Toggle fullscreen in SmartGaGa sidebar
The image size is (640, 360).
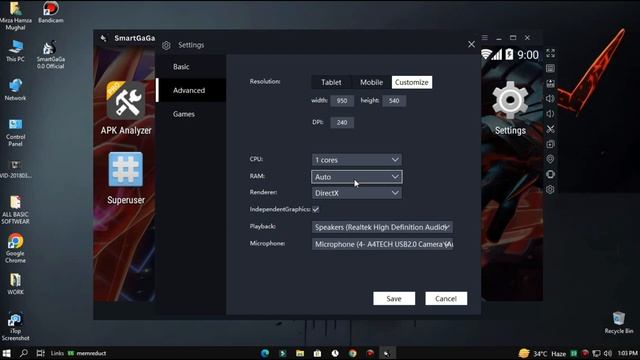[x=550, y=53]
